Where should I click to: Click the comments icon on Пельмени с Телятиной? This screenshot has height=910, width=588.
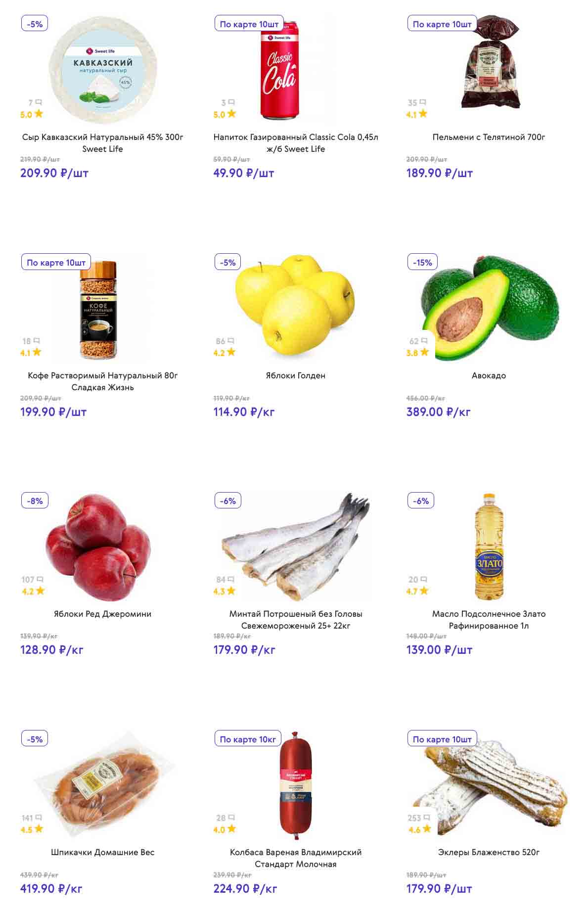pyautogui.click(x=423, y=102)
